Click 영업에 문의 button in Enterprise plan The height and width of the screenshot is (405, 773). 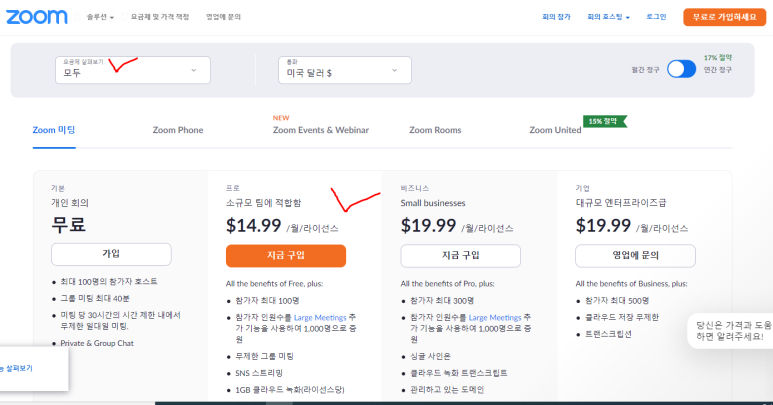[635, 256]
